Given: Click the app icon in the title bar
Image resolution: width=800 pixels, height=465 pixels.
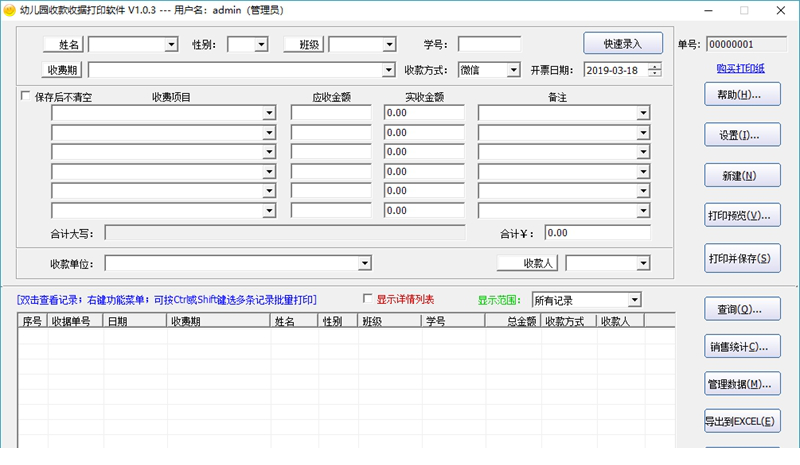Looking at the screenshot, I should [10, 10].
